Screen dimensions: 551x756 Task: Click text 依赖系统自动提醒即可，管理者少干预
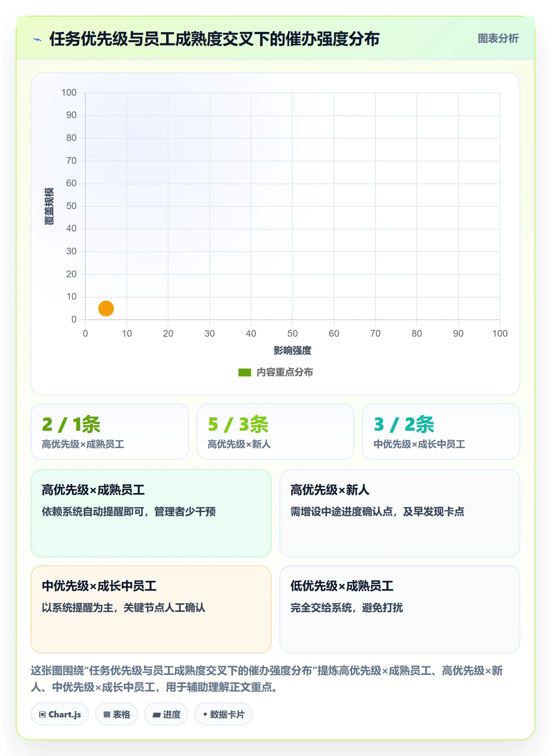[129, 511]
